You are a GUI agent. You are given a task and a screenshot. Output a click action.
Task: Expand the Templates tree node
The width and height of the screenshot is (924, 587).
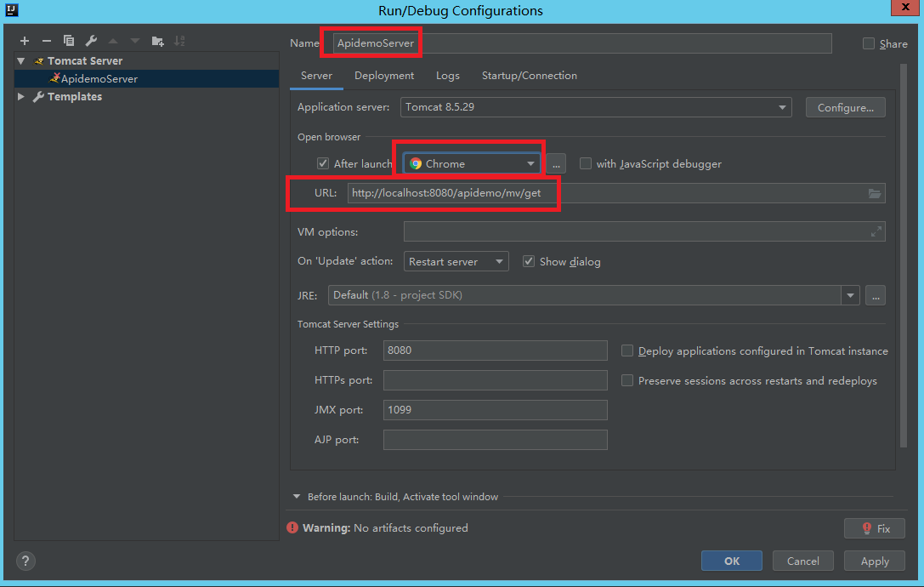21,96
